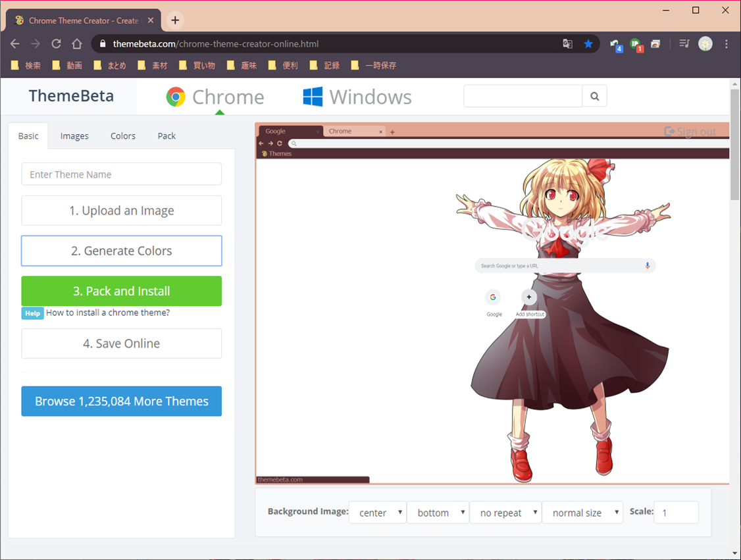This screenshot has width=741, height=560.
Task: Open the 買い物 bookmark folder
Action: (197, 66)
